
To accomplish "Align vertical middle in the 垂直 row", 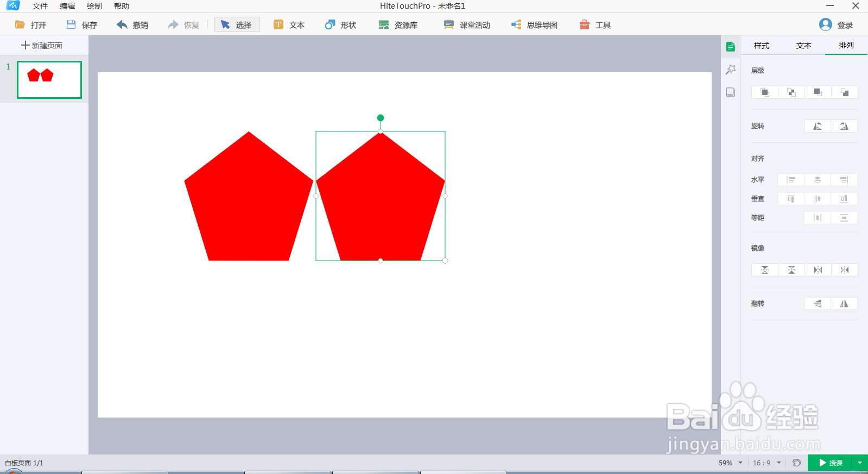I will click(x=818, y=199).
